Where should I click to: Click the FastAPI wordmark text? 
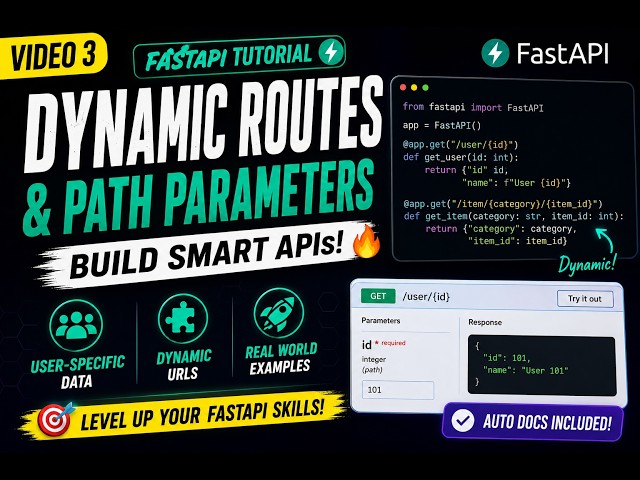(562, 53)
